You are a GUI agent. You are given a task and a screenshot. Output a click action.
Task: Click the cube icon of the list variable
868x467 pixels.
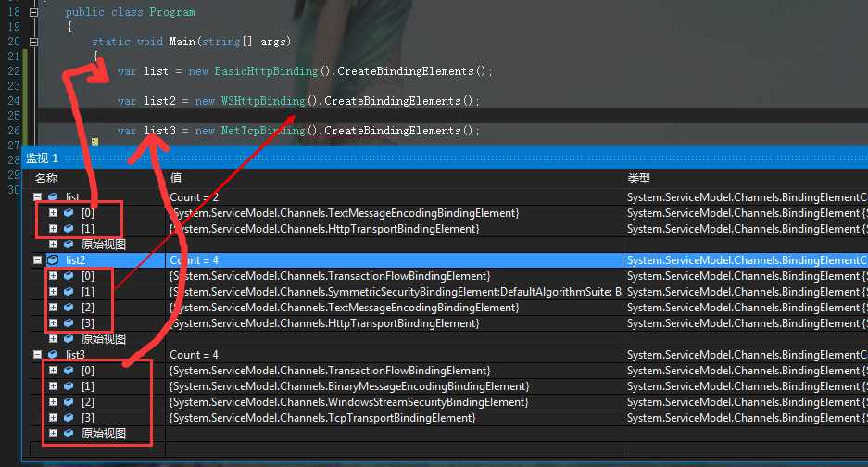[x=53, y=196]
